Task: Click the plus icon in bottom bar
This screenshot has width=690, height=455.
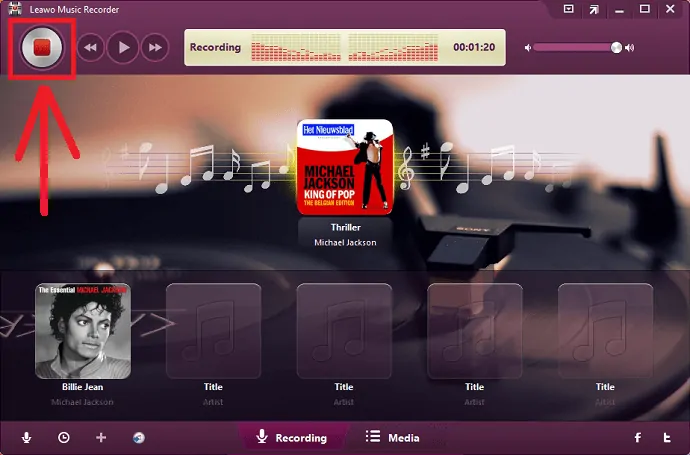Action: [101, 437]
